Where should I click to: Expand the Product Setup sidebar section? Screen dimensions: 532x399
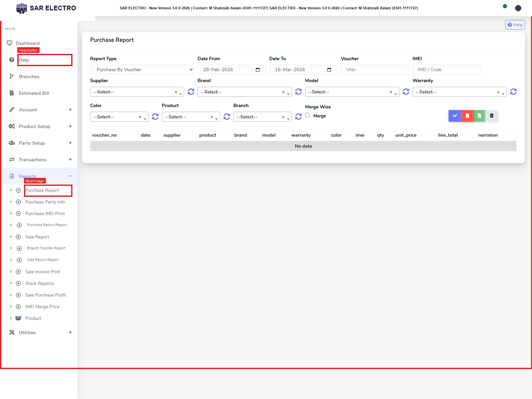coord(40,126)
